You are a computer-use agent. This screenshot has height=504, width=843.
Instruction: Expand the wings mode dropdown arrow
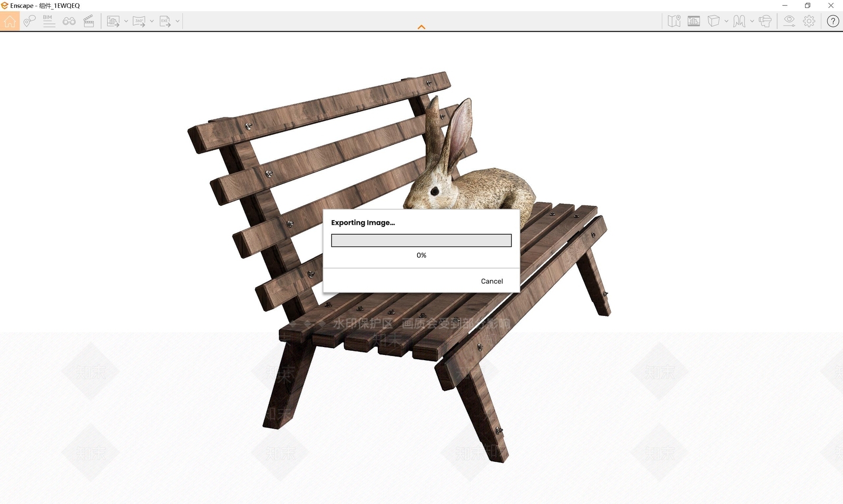point(752,22)
